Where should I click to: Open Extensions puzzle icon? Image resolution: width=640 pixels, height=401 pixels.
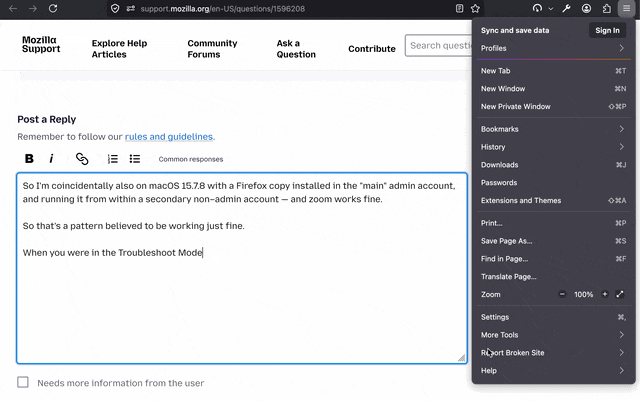coord(607,9)
